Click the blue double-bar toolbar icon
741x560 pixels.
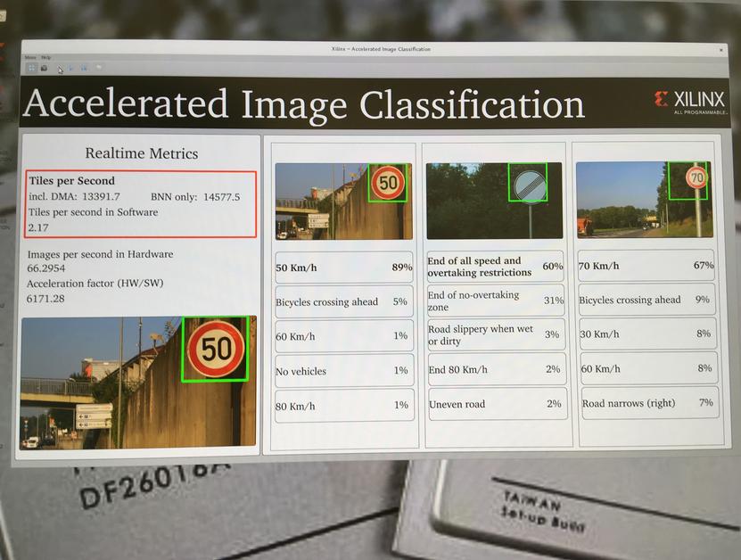[84, 68]
